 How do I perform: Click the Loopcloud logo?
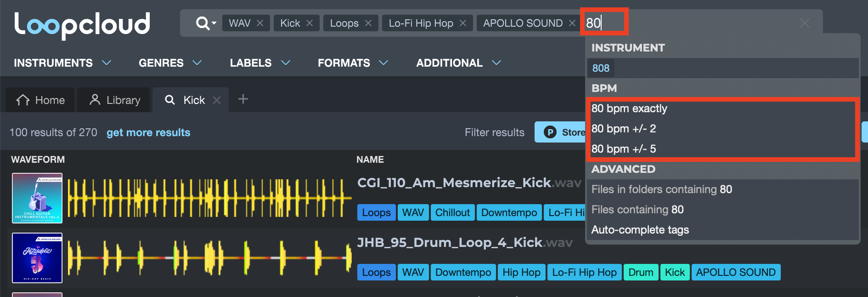point(82,25)
